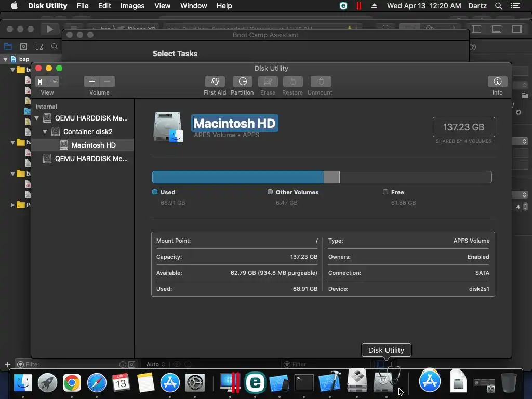Click the blue Used storage bar segment
This screenshot has width=532, height=399.
coord(238,177)
